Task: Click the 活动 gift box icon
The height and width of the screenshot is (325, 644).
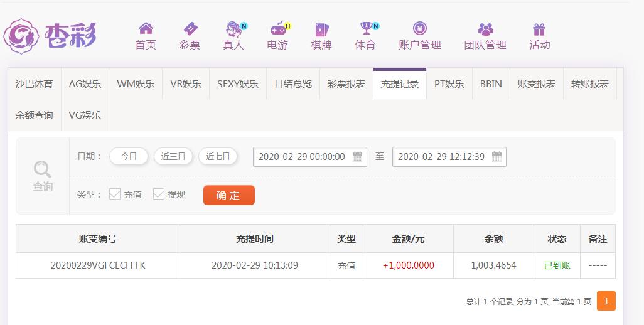Action: [539, 29]
